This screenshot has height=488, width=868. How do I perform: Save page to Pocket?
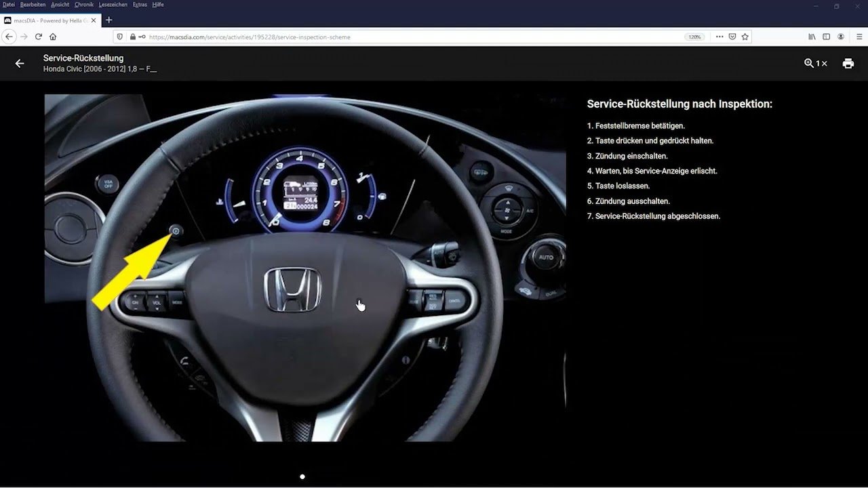732,37
